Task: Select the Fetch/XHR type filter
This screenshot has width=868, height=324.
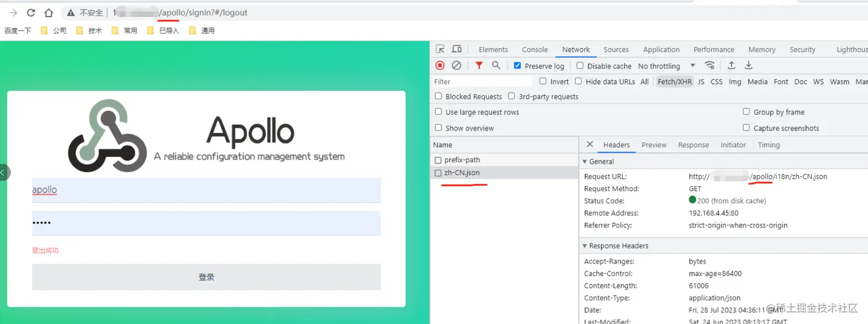Action: pyautogui.click(x=675, y=82)
